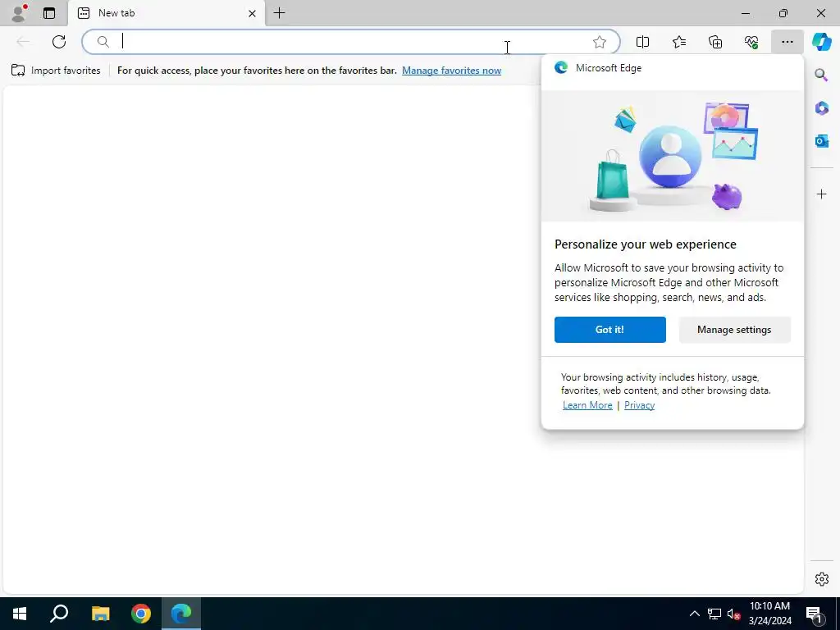Close the New tab tab
This screenshot has width=840, height=630.
click(x=252, y=13)
